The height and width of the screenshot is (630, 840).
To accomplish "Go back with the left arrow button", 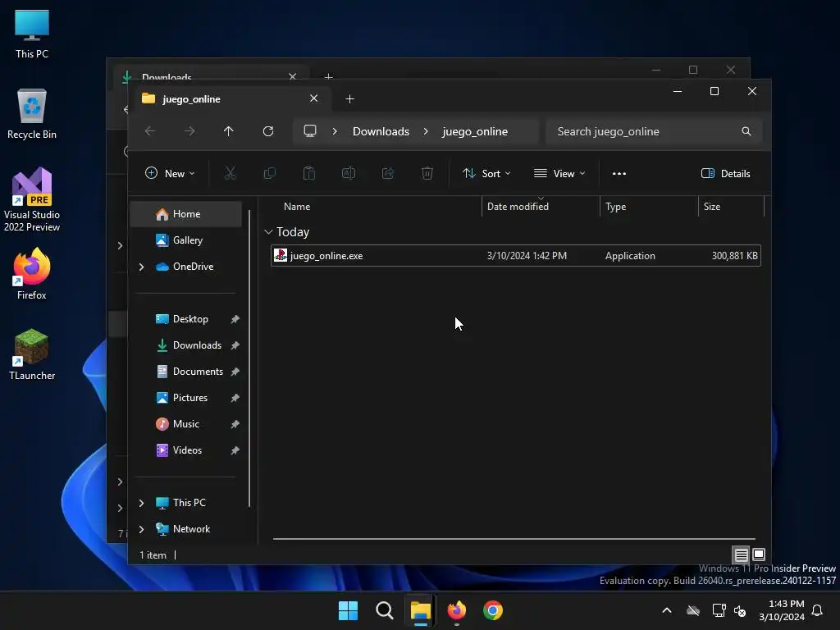I will [x=150, y=131].
